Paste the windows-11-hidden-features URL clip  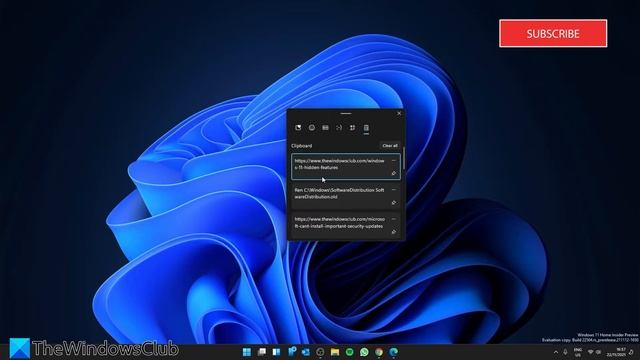click(346, 167)
